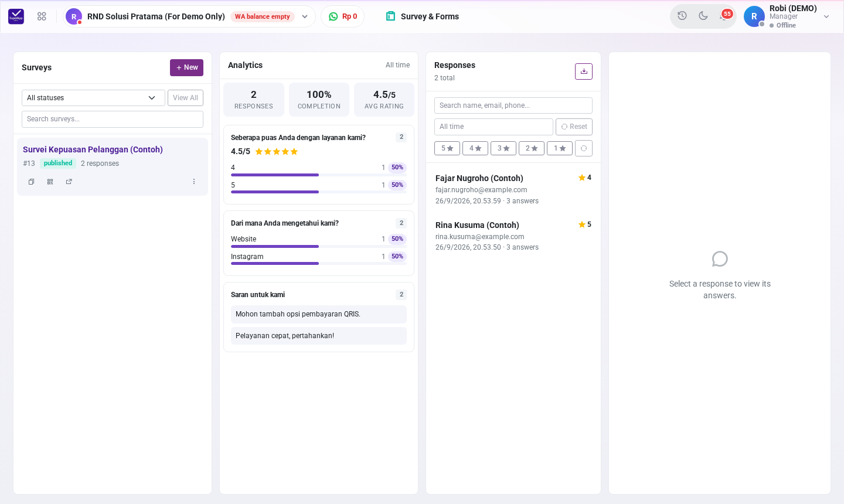Filter responses by 3 stars
844x504 pixels.
503,148
